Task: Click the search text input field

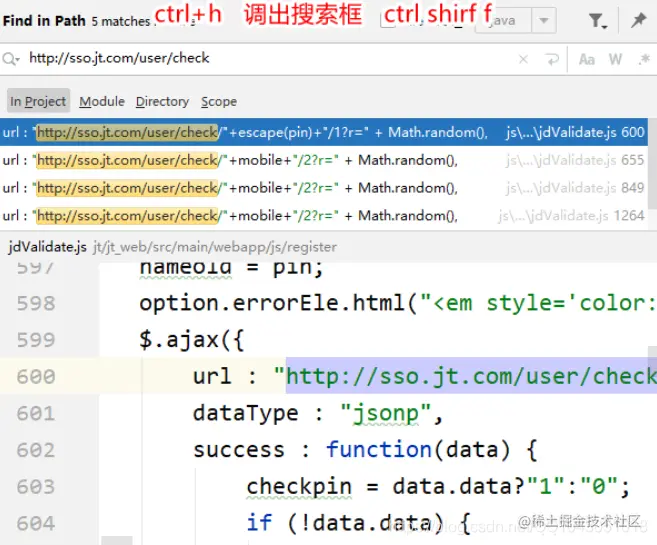Action: pyautogui.click(x=268, y=58)
